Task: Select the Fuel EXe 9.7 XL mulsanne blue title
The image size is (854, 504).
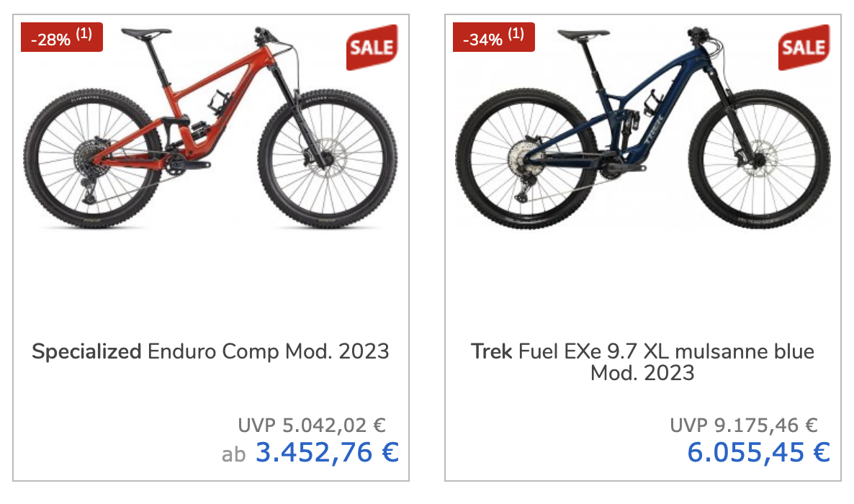Action: (666, 351)
